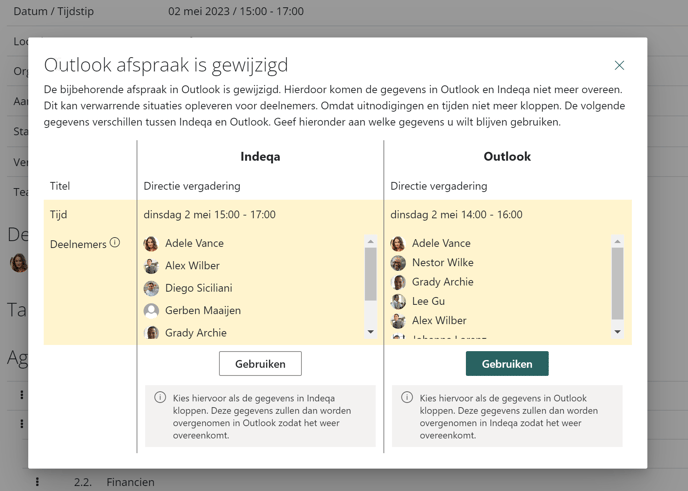Click Gerben Maaijen placeholder avatar
Viewport: 688px width, 491px height.
(151, 311)
